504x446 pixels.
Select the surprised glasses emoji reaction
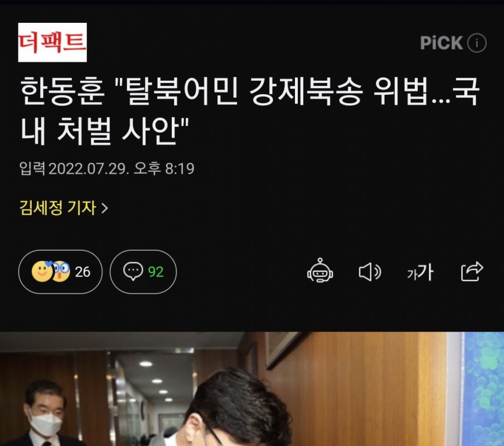[x=61, y=272]
